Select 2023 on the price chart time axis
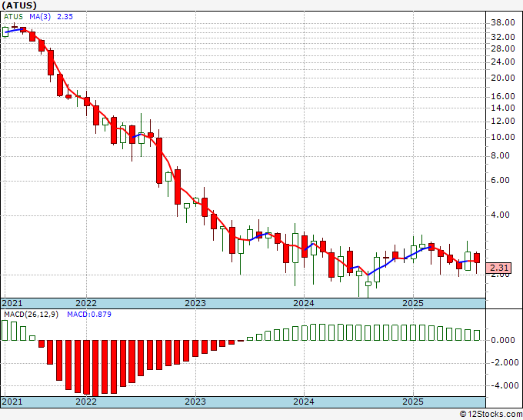 (x=195, y=303)
